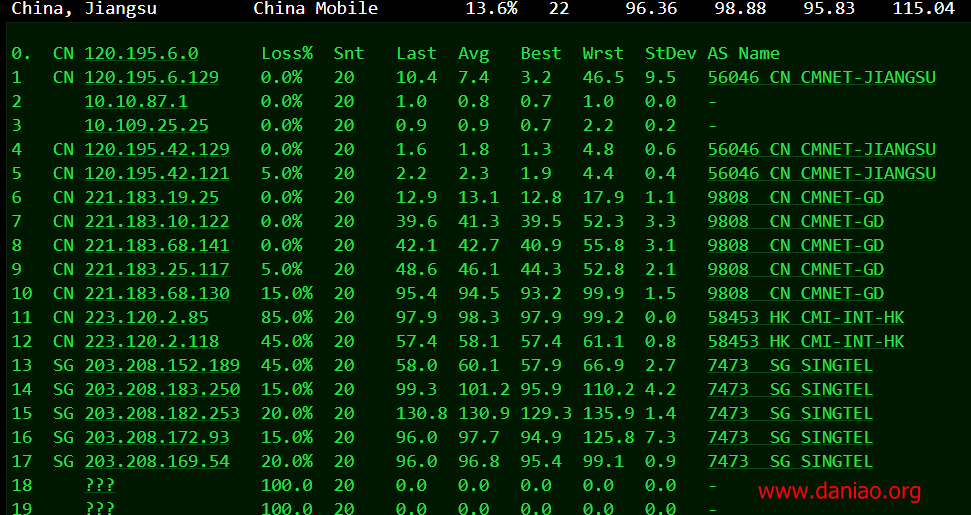Select the 46.5 worst value on hop 1
Viewport: 971px width, 515px height.
603,77
